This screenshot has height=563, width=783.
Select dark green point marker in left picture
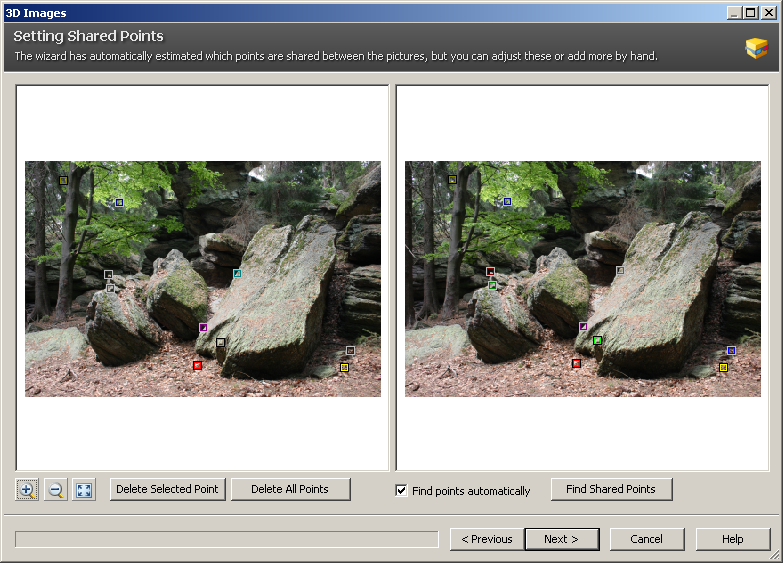pos(110,288)
